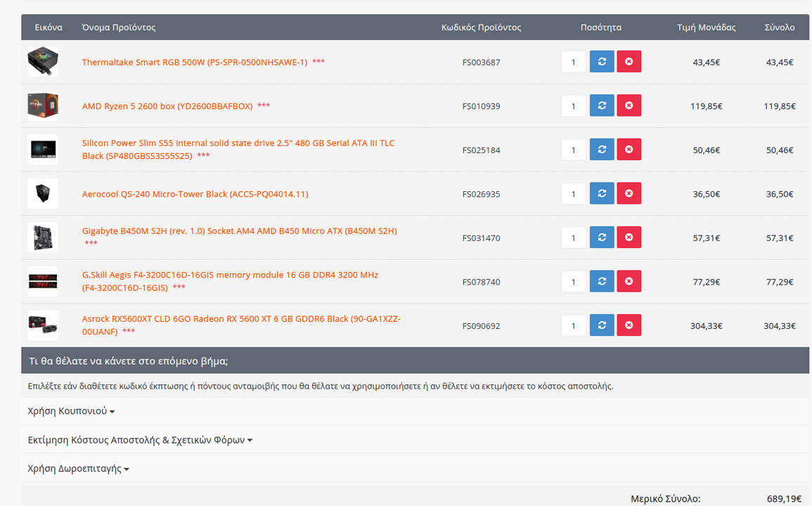Image resolution: width=812 pixels, height=506 pixels.
Task: Remove Aerocool QS-240 from cart
Action: click(629, 194)
